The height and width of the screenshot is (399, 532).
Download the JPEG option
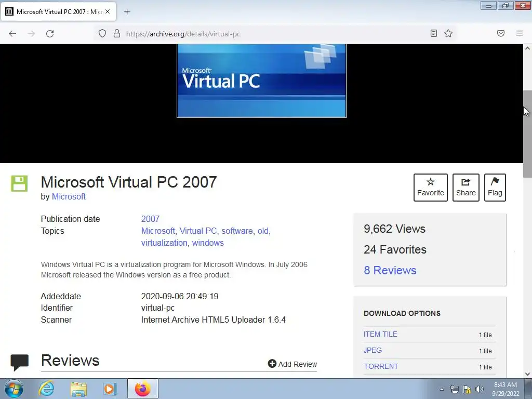(373, 350)
